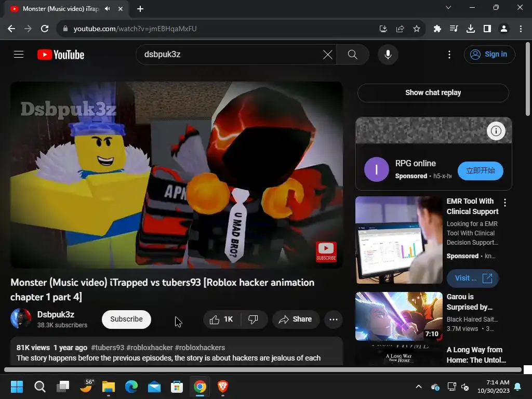532x399 pixels.
Task: Open the Chrome extensions puzzle icon
Action: point(437,29)
